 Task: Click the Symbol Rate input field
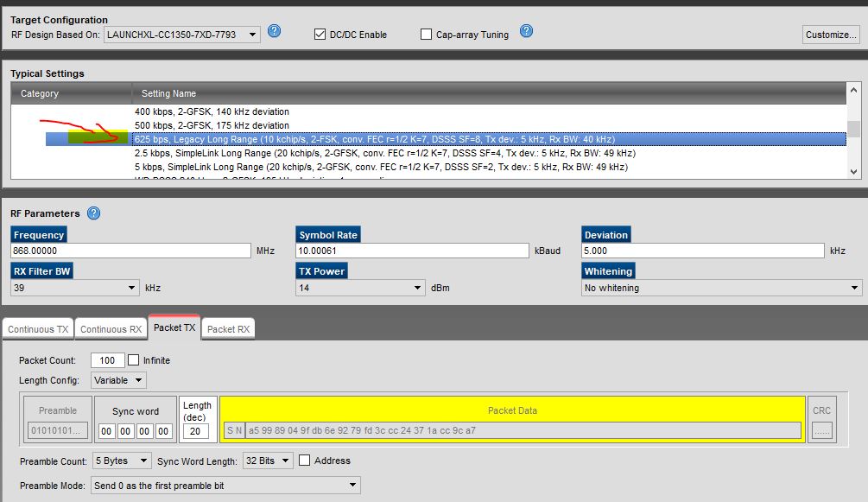[413, 251]
